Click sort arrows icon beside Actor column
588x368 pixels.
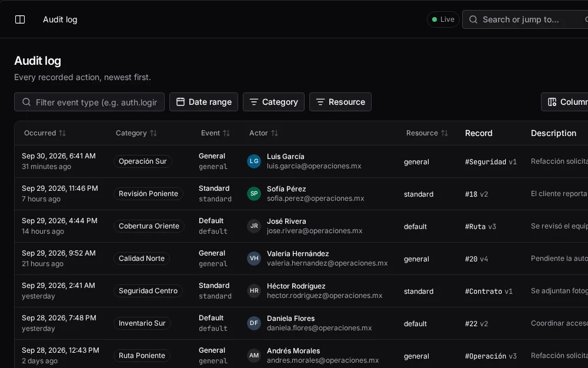pyautogui.click(x=275, y=133)
